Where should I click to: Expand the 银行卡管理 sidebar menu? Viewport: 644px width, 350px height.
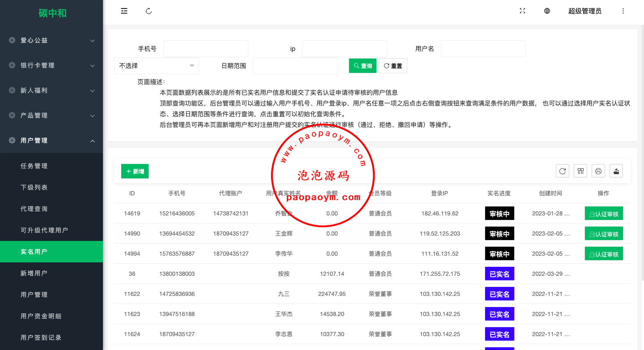click(51, 65)
